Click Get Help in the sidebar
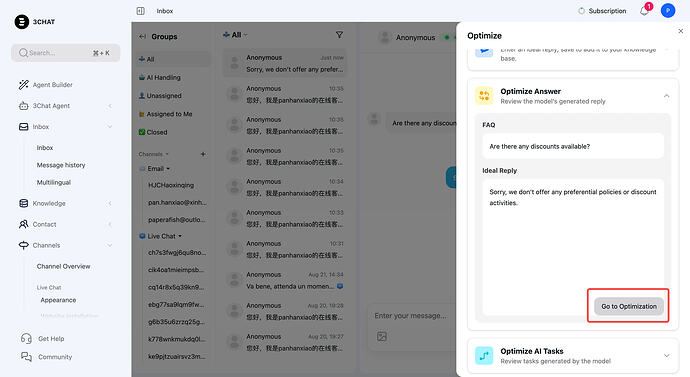Image resolution: width=690 pixels, height=377 pixels. tap(51, 339)
